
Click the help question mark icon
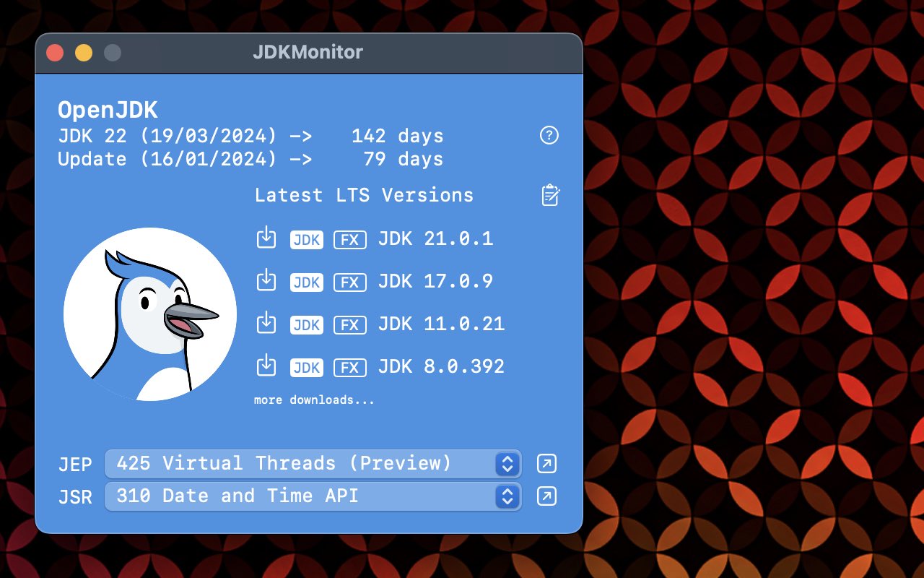point(549,135)
